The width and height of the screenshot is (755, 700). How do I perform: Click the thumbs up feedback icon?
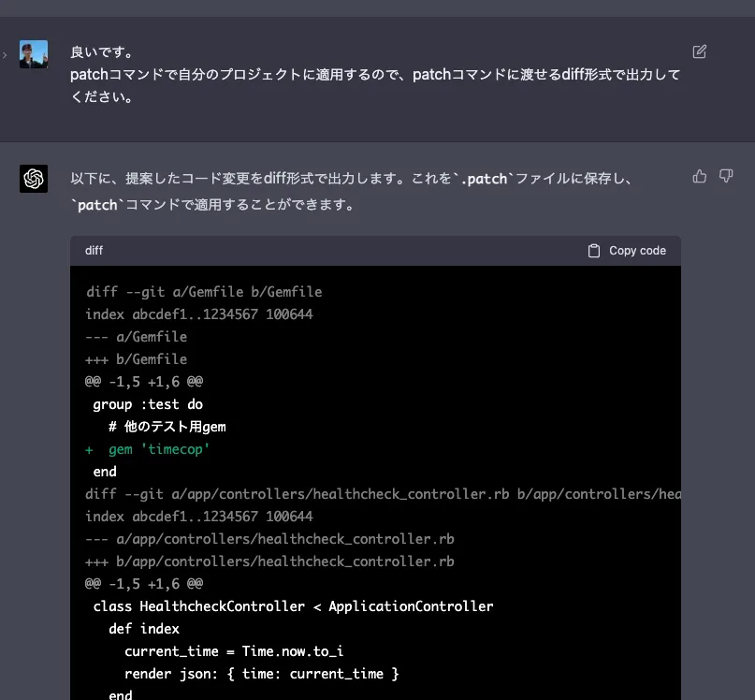pos(699,176)
